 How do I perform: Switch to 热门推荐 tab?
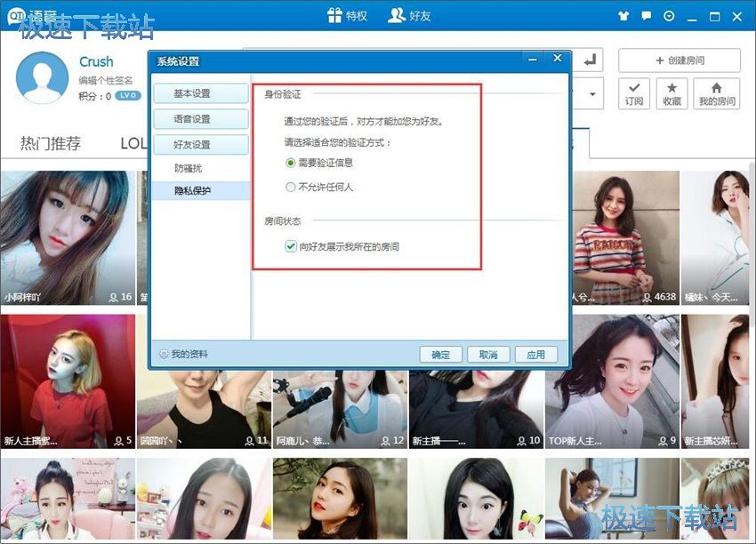[x=50, y=144]
